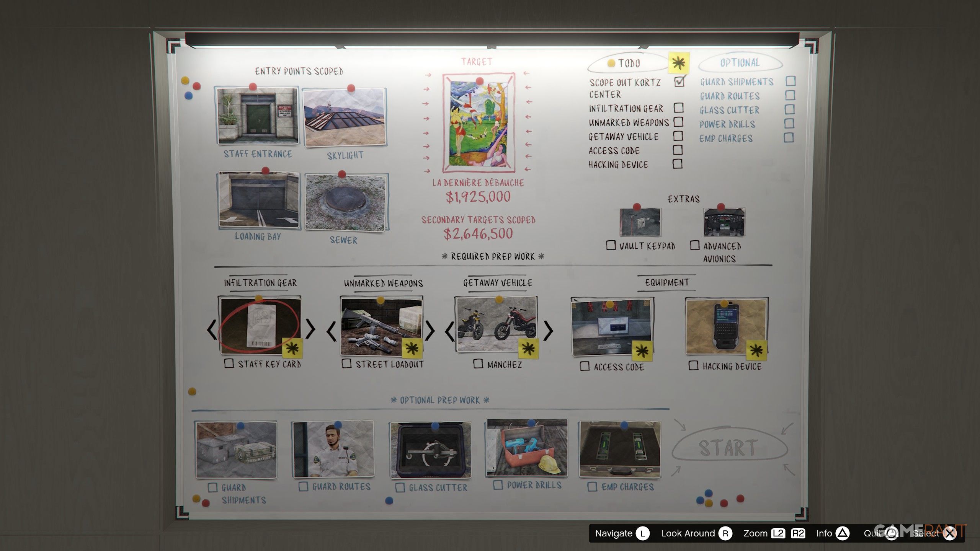The width and height of the screenshot is (980, 551).
Task: Select the EMP Charges case image
Action: (x=620, y=449)
